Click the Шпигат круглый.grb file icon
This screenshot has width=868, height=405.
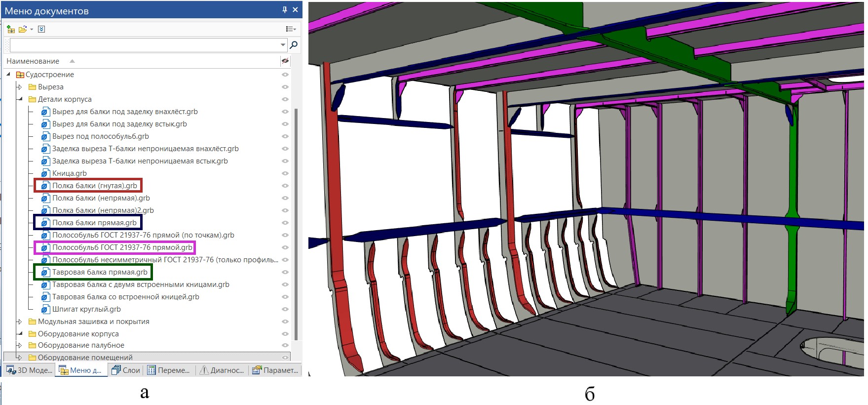pos(45,309)
